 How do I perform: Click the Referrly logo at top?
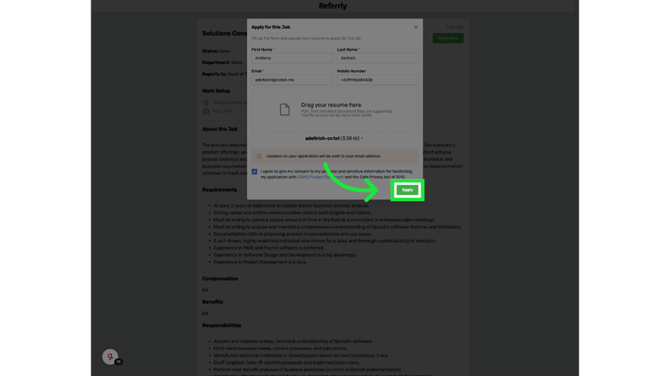[333, 6]
